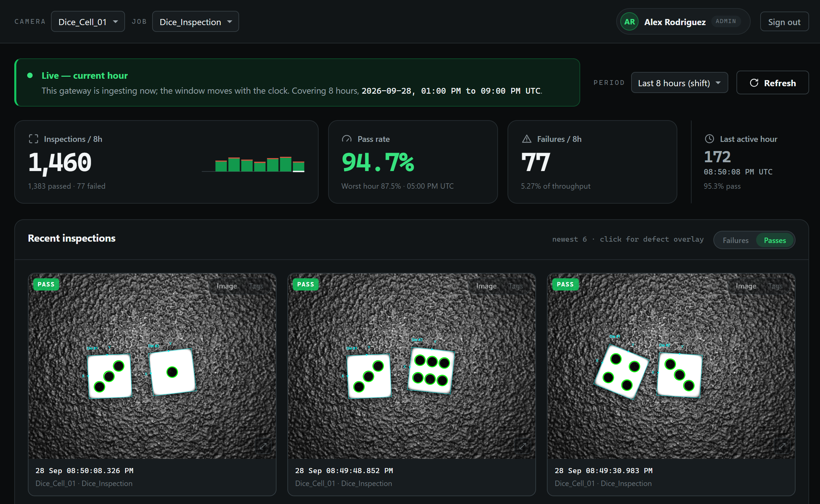Expand the Period dropdown Last 8 hours (shift)
Image resolution: width=820 pixels, height=504 pixels.
tap(679, 83)
